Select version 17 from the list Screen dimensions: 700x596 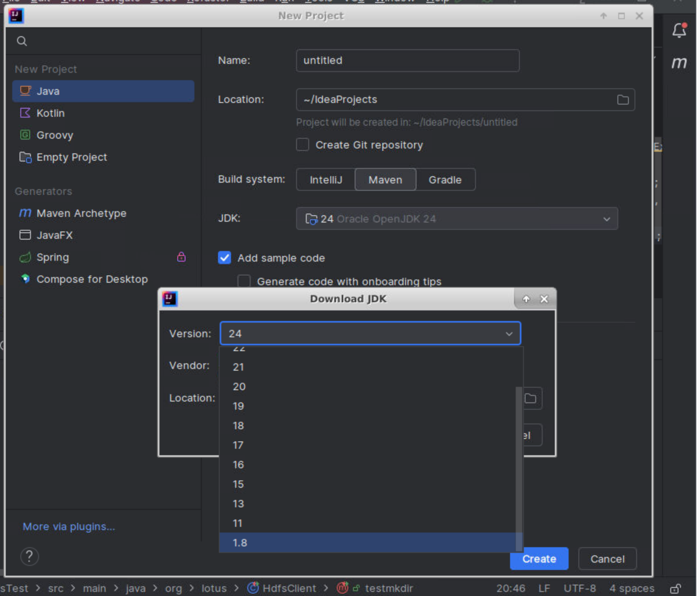367,445
